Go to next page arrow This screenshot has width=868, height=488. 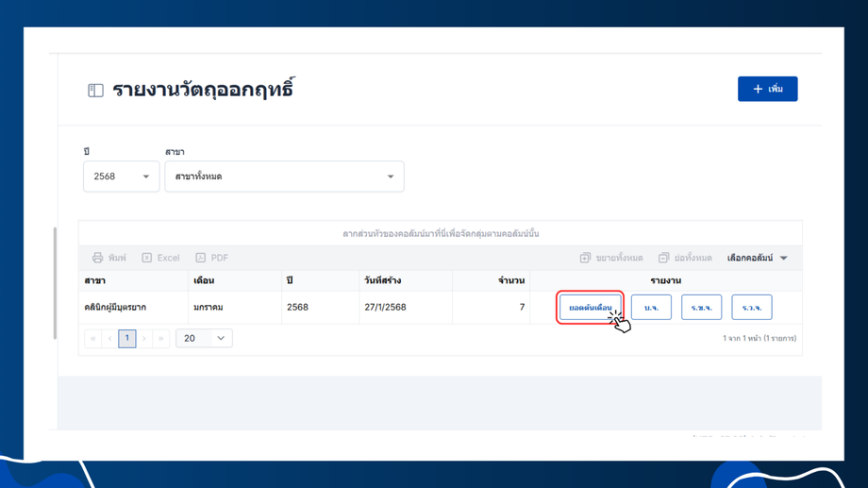click(144, 338)
